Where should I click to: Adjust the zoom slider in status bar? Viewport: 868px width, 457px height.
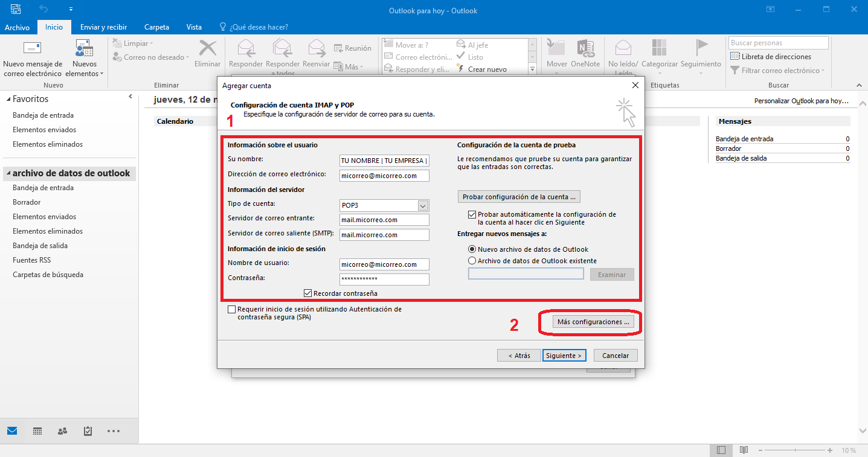pos(796,450)
